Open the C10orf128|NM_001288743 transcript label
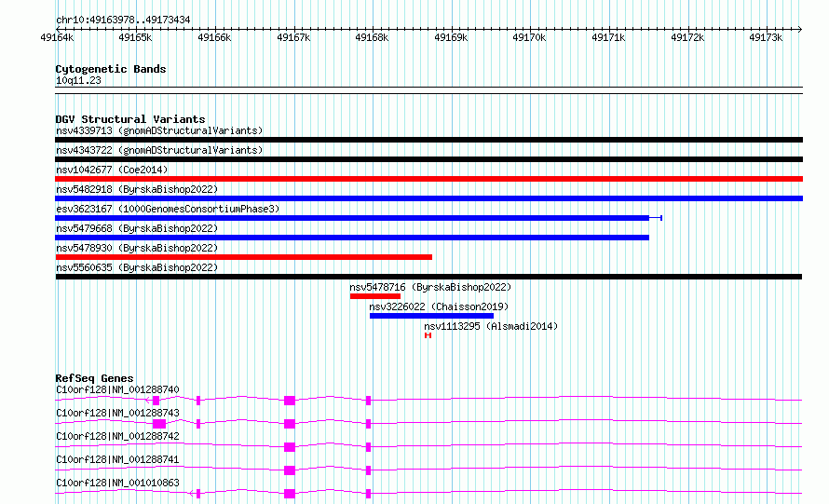 117,413
